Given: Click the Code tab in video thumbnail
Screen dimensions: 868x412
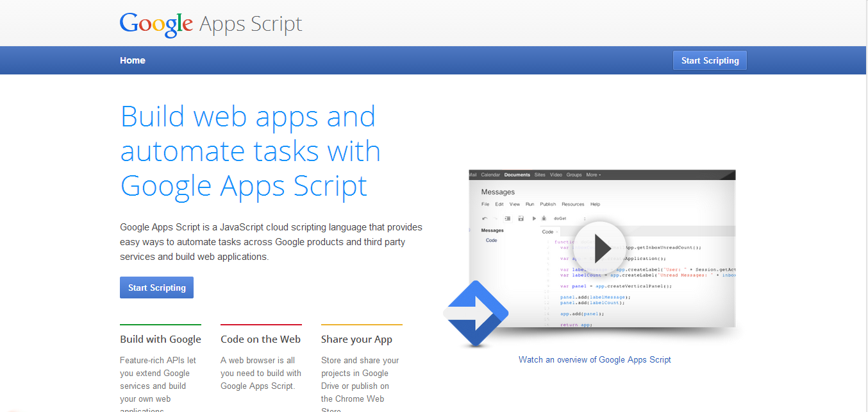Looking at the screenshot, I should (548, 232).
